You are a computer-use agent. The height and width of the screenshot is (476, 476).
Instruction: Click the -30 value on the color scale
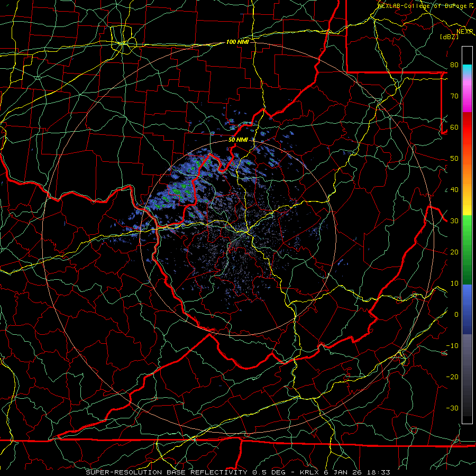(452, 408)
